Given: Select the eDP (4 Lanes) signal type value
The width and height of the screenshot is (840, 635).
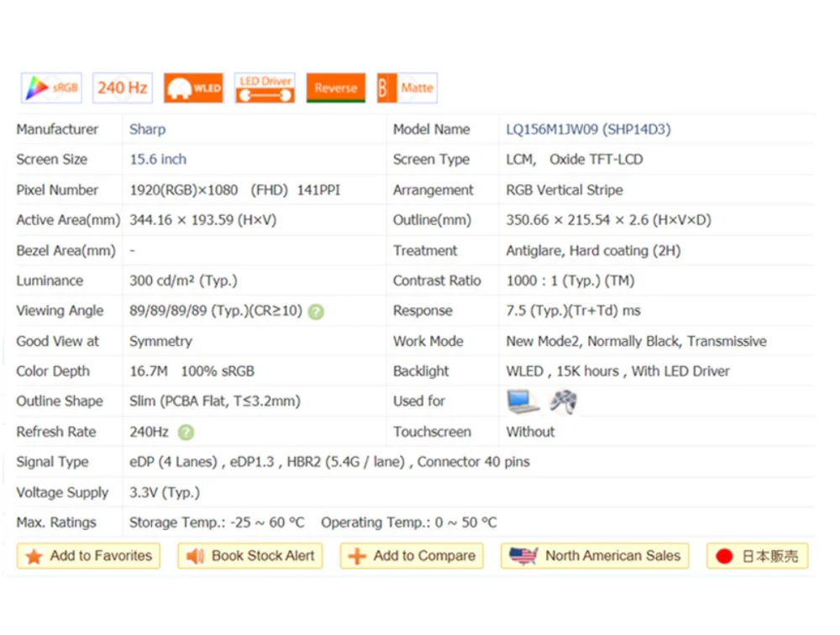Looking at the screenshot, I should 329,462.
